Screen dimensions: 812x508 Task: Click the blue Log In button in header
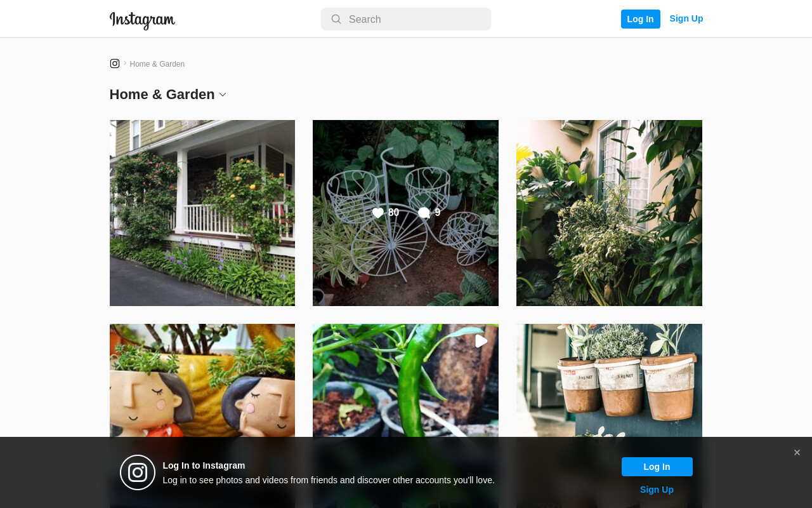[641, 19]
